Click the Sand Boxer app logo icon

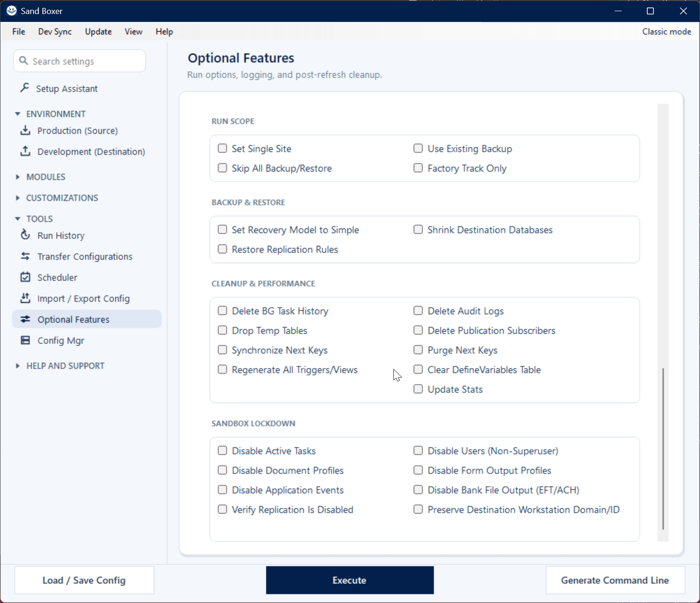(12, 11)
